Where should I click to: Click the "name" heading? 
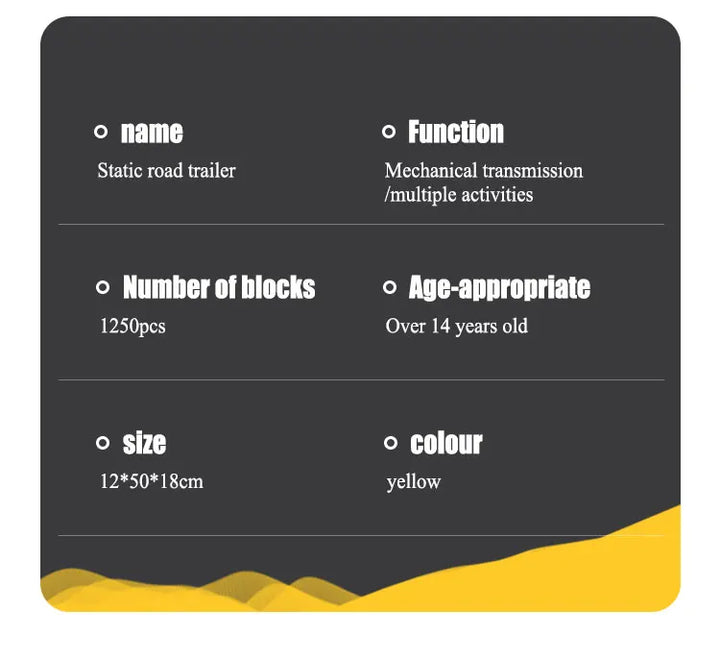[151, 132]
